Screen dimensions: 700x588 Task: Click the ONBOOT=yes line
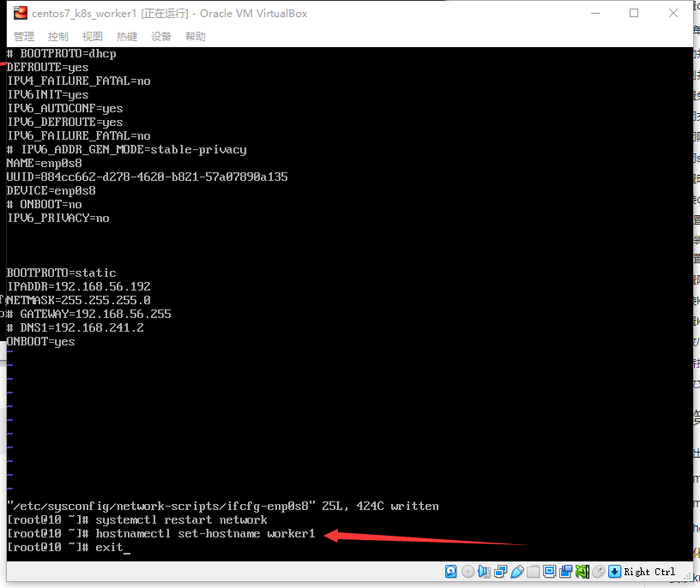click(41, 342)
